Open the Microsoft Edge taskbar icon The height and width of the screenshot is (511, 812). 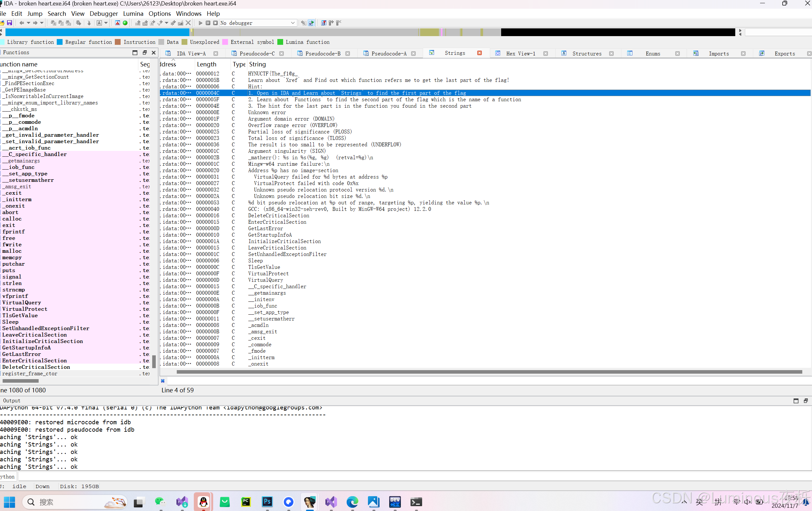coord(352,502)
